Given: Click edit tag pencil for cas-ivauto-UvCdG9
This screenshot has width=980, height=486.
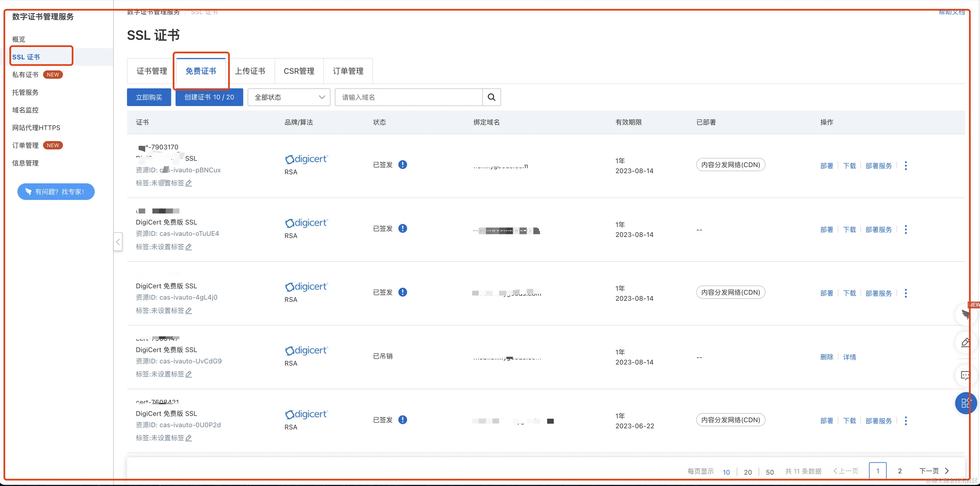Looking at the screenshot, I should point(188,374).
